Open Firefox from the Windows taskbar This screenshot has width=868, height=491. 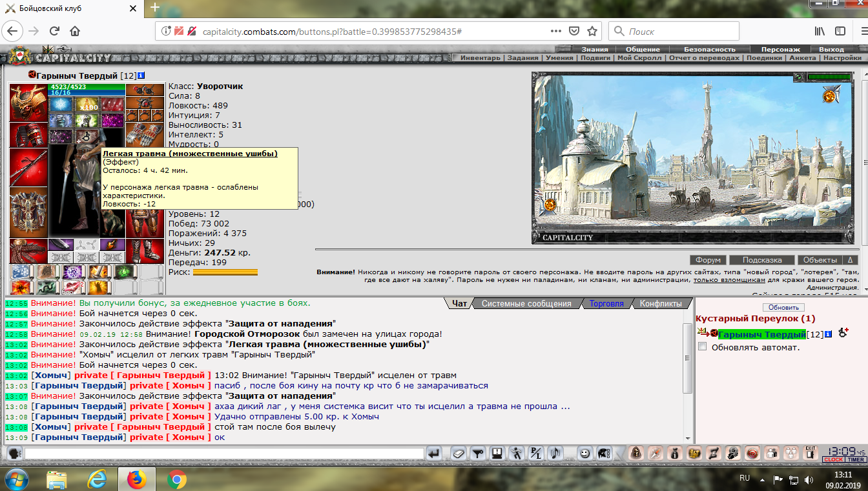pos(136,479)
